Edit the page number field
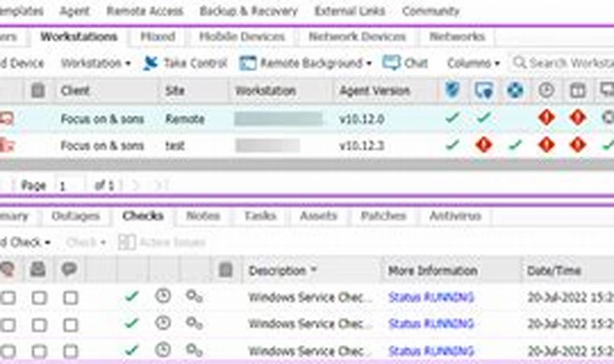 pyautogui.click(x=70, y=186)
